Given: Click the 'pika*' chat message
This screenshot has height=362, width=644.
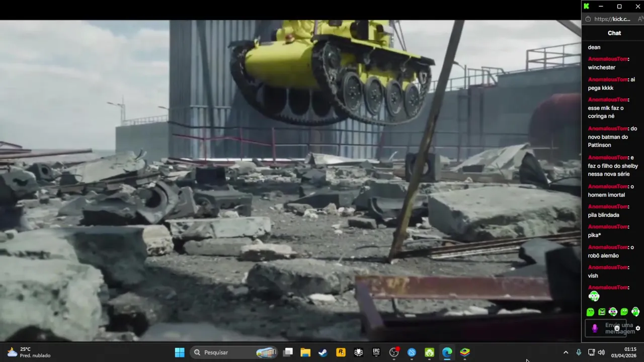Looking at the screenshot, I should pos(594,235).
